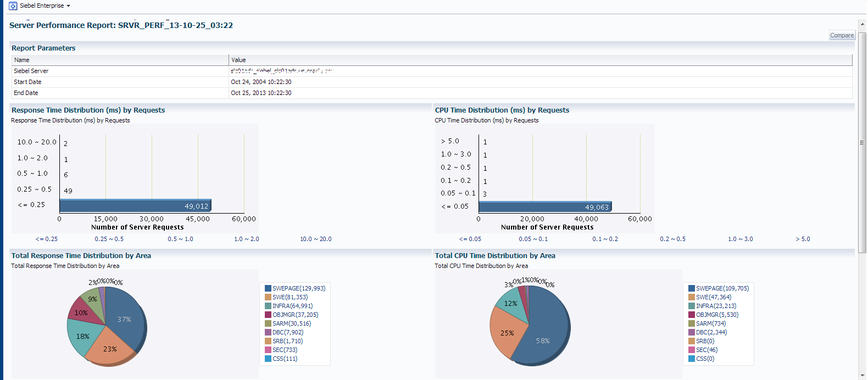The width and height of the screenshot is (868, 380).
Task: Click the vertical scrollbar thumb
Action: pyautogui.click(x=862, y=142)
